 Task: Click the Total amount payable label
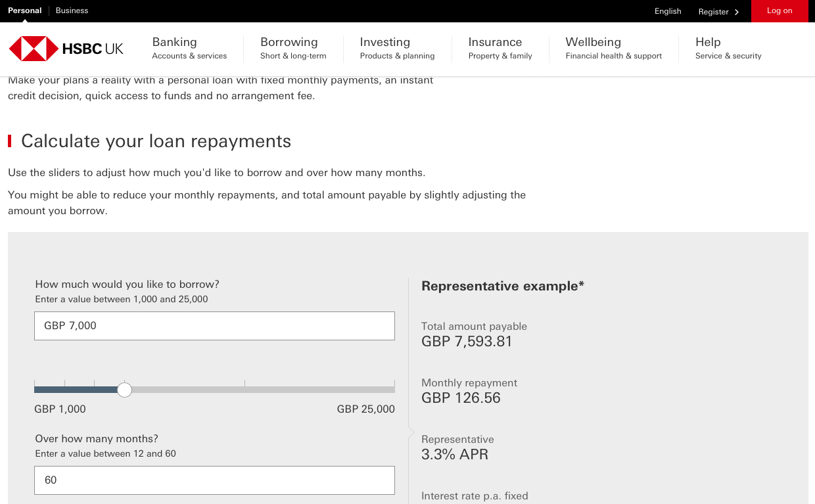pyautogui.click(x=474, y=327)
